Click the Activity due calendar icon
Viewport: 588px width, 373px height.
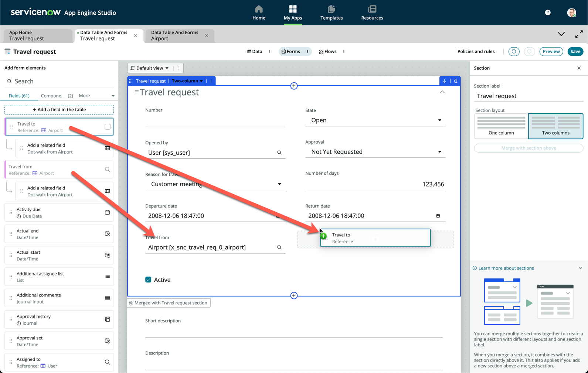(108, 212)
